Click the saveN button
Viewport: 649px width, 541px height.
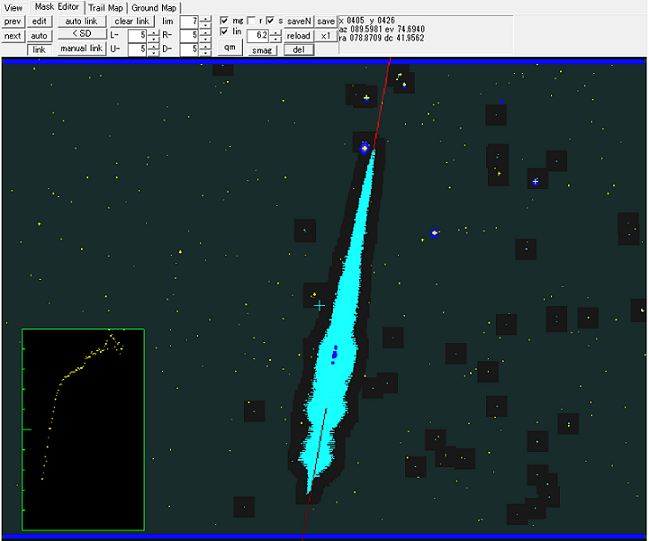point(299,21)
